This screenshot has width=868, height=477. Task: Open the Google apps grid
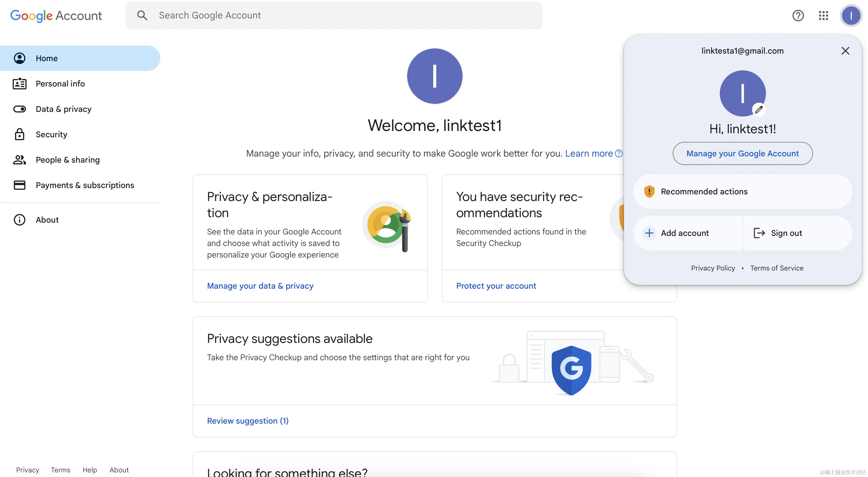click(823, 16)
